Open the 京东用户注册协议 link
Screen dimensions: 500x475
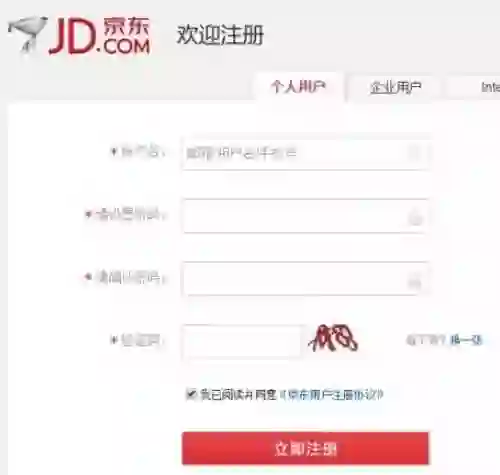coord(331,395)
